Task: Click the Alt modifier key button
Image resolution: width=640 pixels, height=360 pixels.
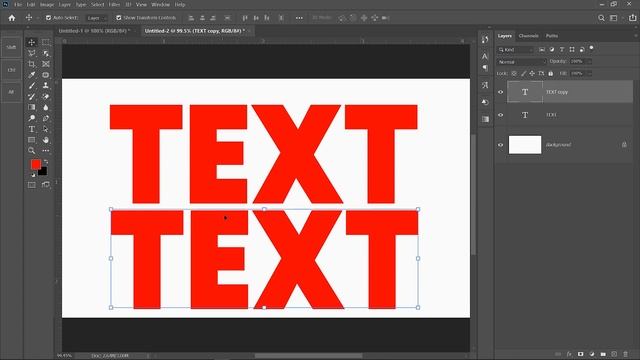Action: coord(11,92)
